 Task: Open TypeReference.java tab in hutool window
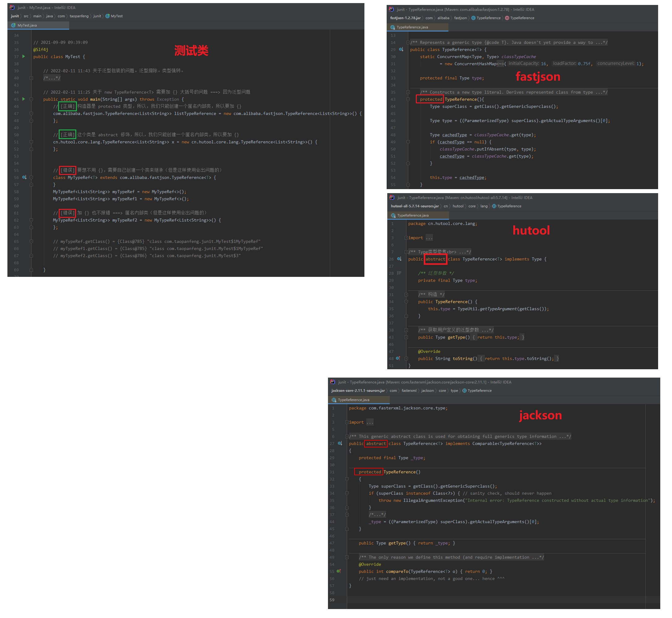[418, 216]
